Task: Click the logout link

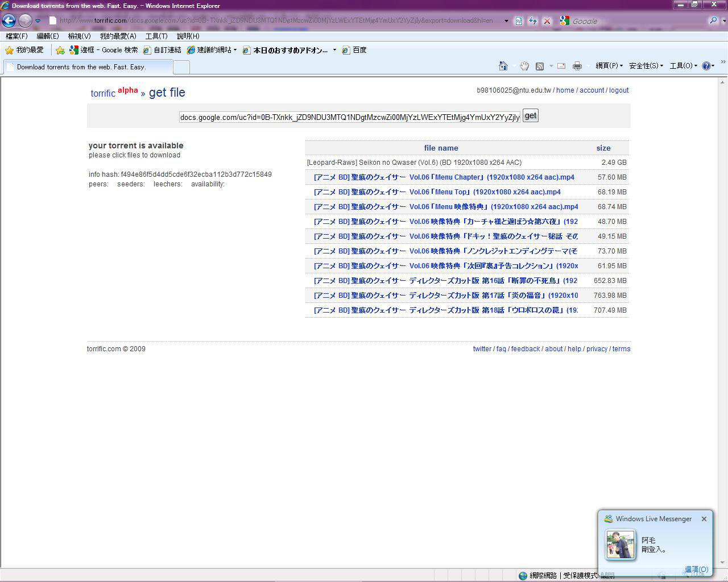Action: point(619,90)
